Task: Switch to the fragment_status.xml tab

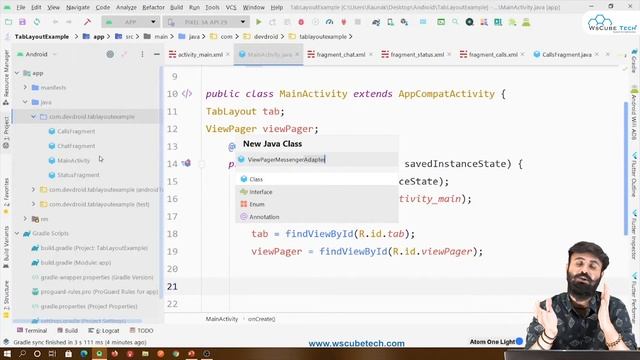Action: 416,54
